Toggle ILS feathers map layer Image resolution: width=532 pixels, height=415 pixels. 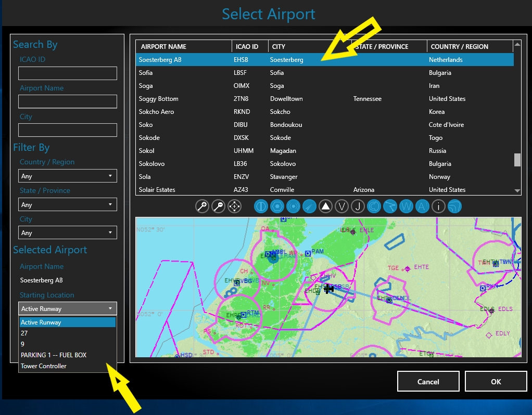coord(309,206)
